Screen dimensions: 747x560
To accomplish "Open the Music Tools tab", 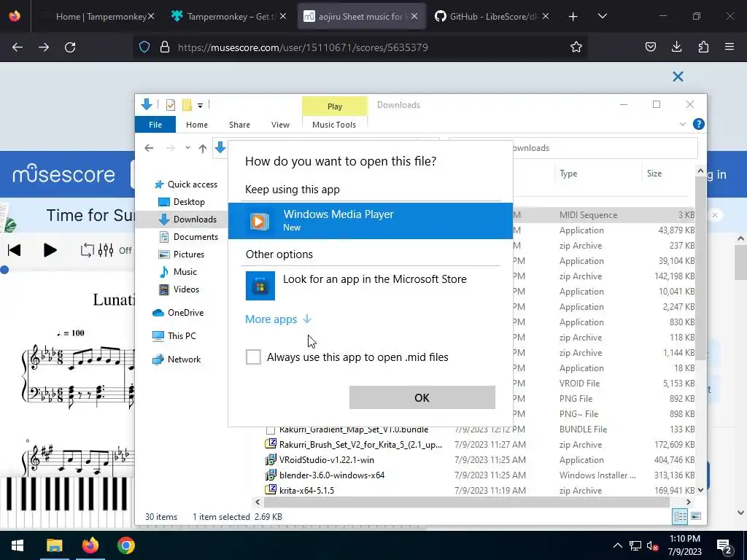I will click(x=334, y=124).
